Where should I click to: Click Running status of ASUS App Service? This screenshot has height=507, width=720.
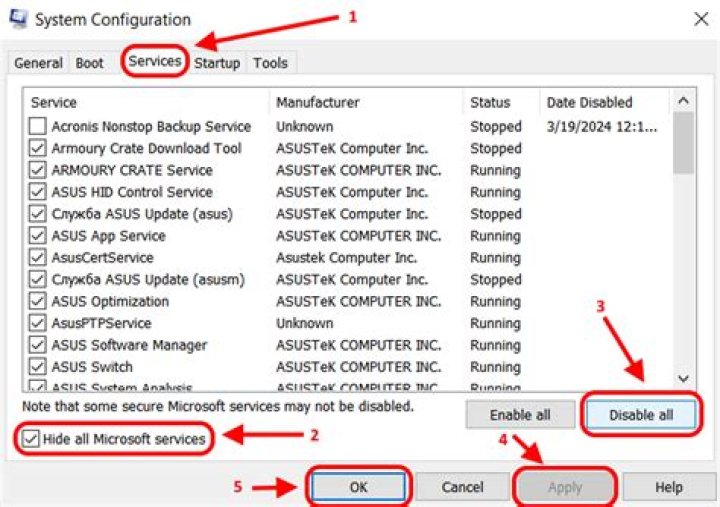(495, 236)
